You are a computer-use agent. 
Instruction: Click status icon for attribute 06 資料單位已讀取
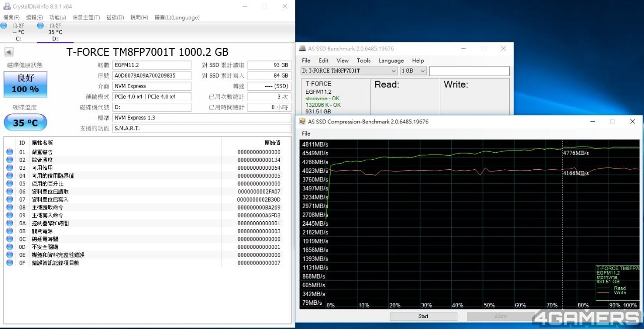click(10, 191)
